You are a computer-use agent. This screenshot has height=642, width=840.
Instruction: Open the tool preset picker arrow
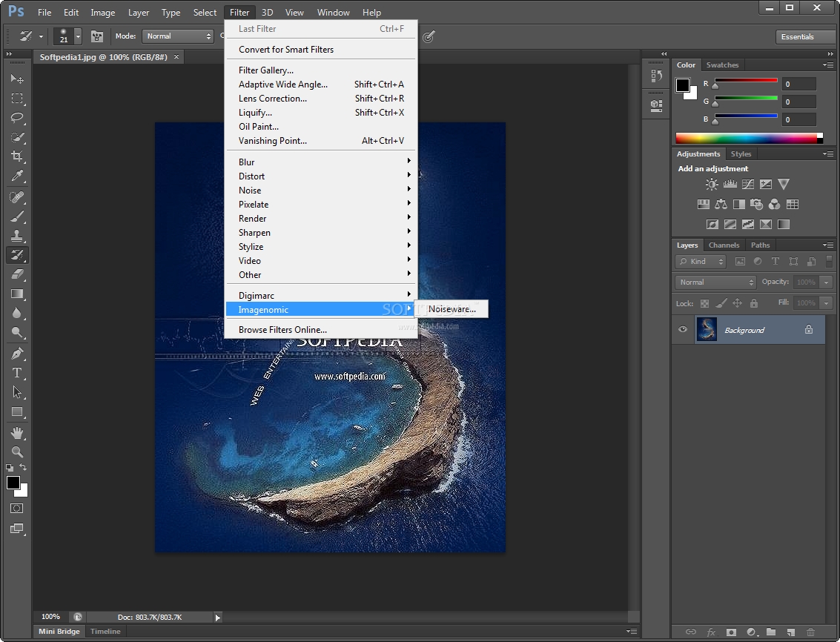pyautogui.click(x=41, y=36)
